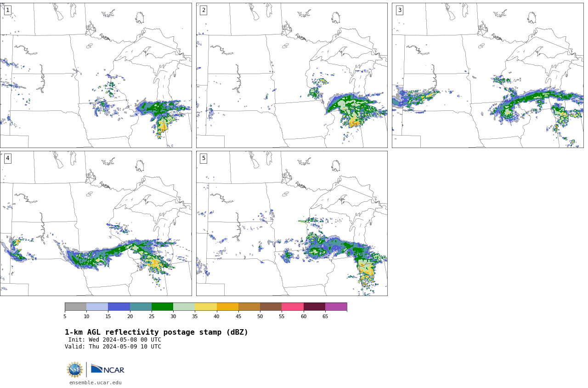The image size is (588, 388).
Task: Click the panel number label 2
Action: 204,10
